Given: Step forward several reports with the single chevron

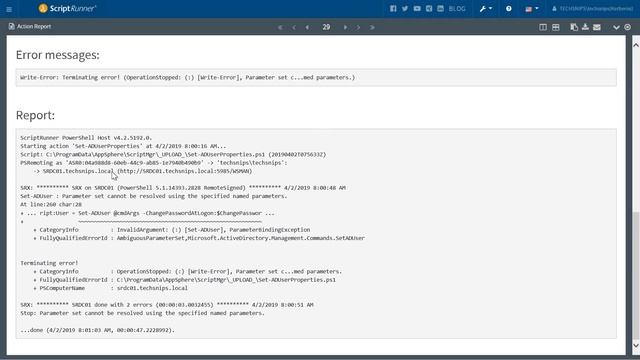Looking at the screenshot, I should [x=358, y=27].
